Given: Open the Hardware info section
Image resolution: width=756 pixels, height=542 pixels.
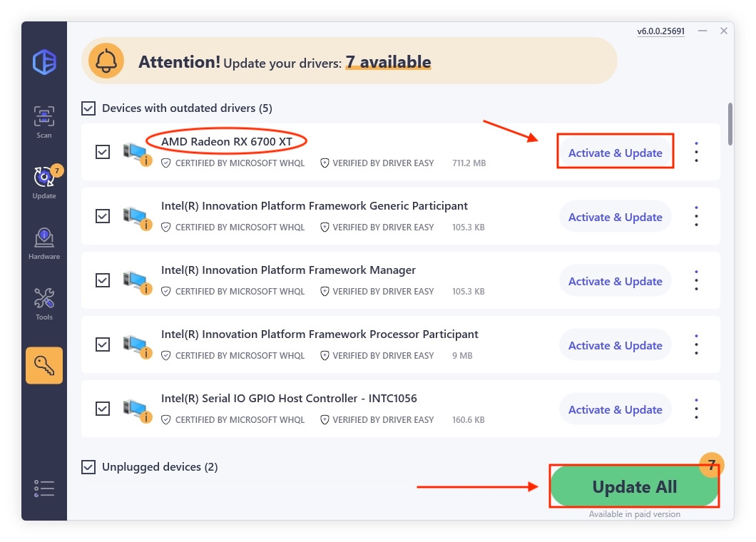Looking at the screenshot, I should point(44,242).
